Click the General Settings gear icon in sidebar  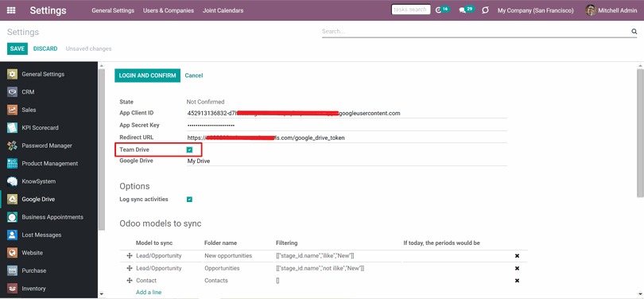point(12,74)
